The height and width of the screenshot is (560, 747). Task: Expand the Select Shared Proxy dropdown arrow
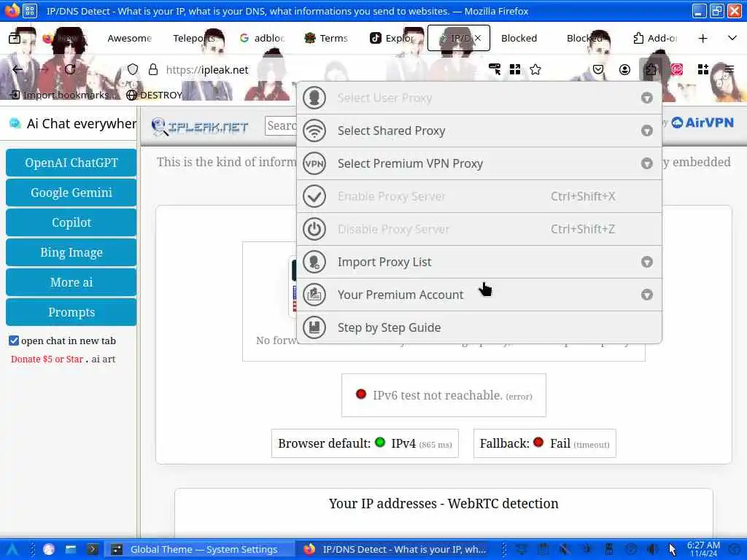[x=646, y=131]
